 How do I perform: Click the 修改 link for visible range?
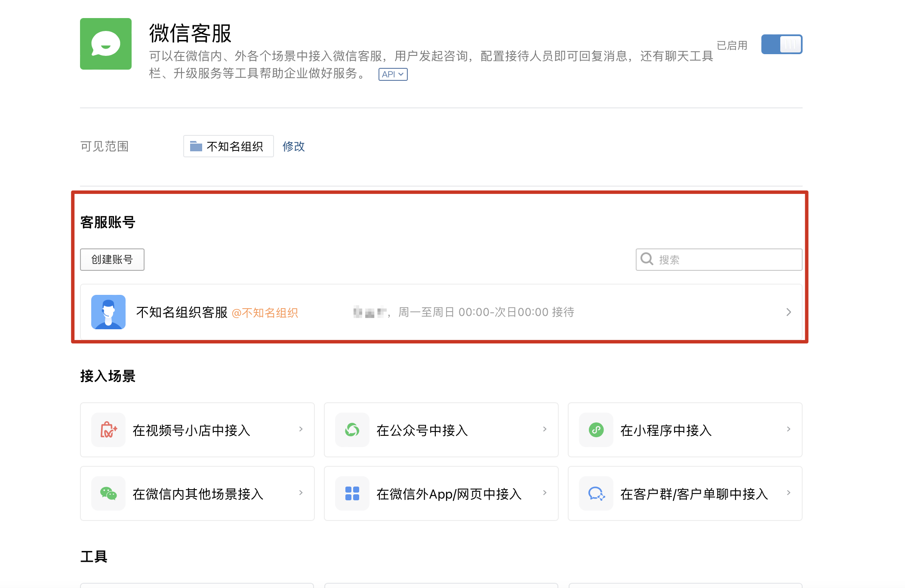tap(293, 147)
